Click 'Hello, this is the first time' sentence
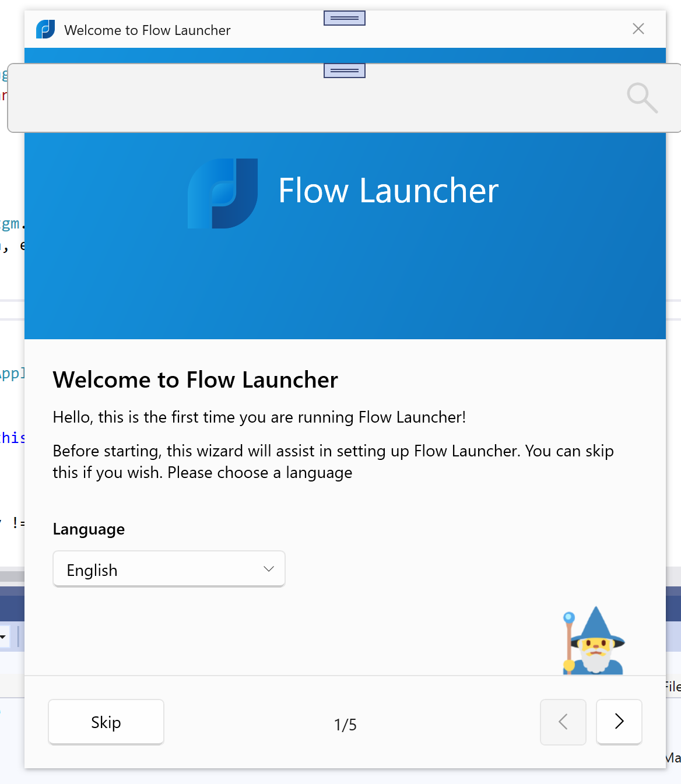This screenshot has height=784, width=681. click(x=259, y=417)
